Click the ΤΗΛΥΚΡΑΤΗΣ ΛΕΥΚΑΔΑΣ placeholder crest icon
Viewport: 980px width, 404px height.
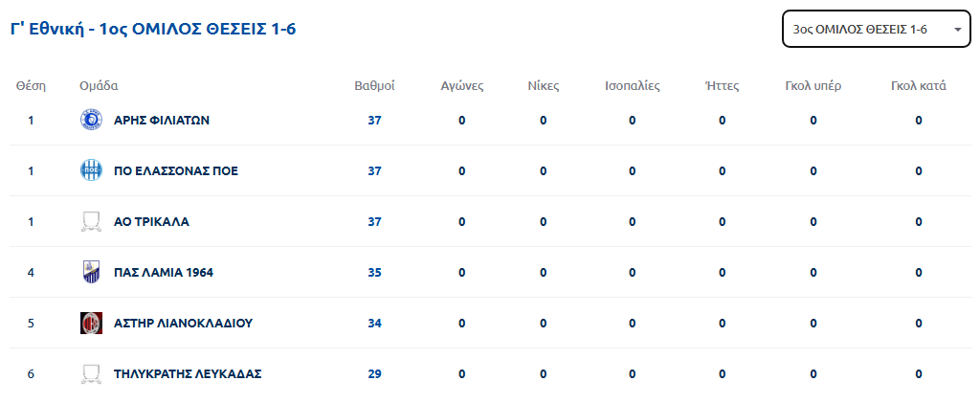(91, 373)
